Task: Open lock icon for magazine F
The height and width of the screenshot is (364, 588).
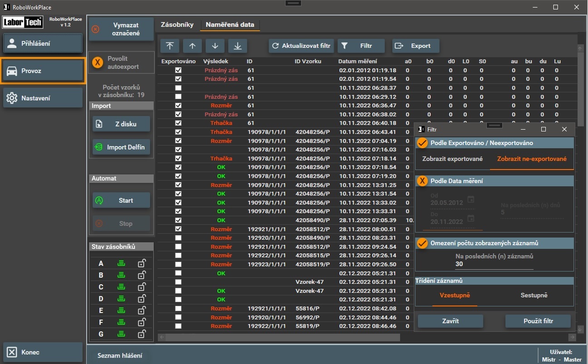Action: pos(142,322)
